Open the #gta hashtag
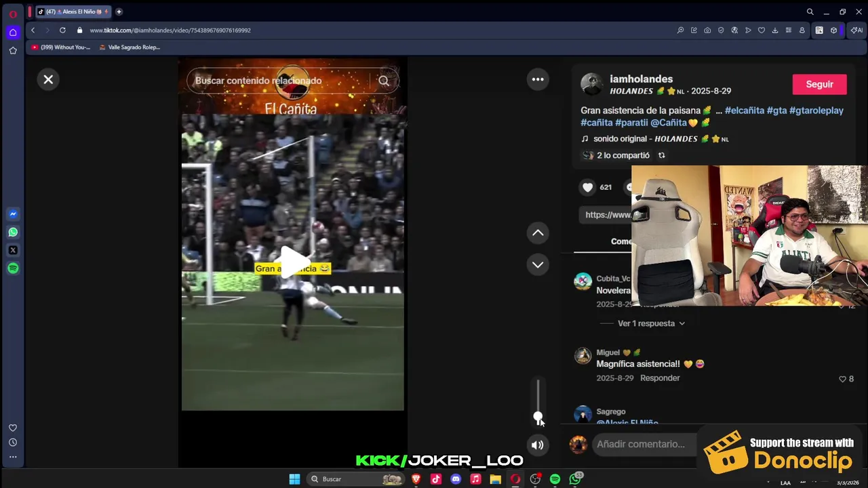Image resolution: width=868 pixels, height=488 pixels. pyautogui.click(x=776, y=110)
